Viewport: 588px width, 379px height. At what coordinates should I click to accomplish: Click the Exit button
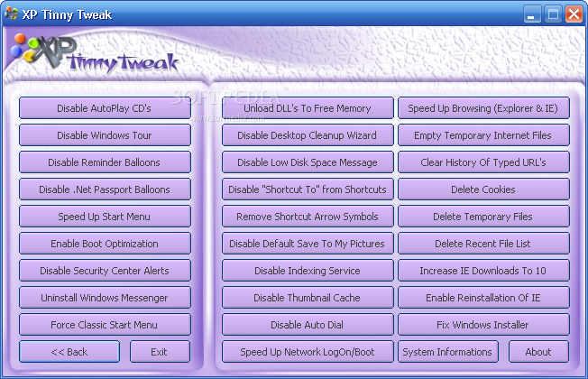tap(160, 352)
